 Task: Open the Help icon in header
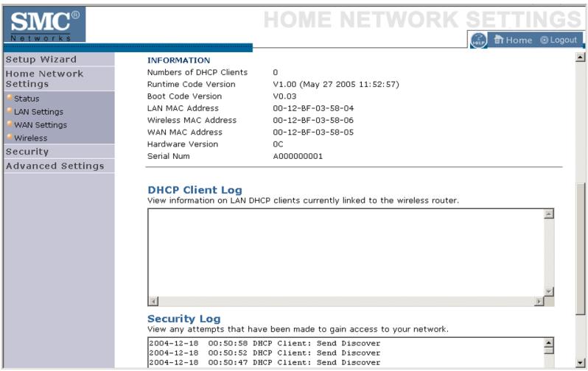[478, 40]
